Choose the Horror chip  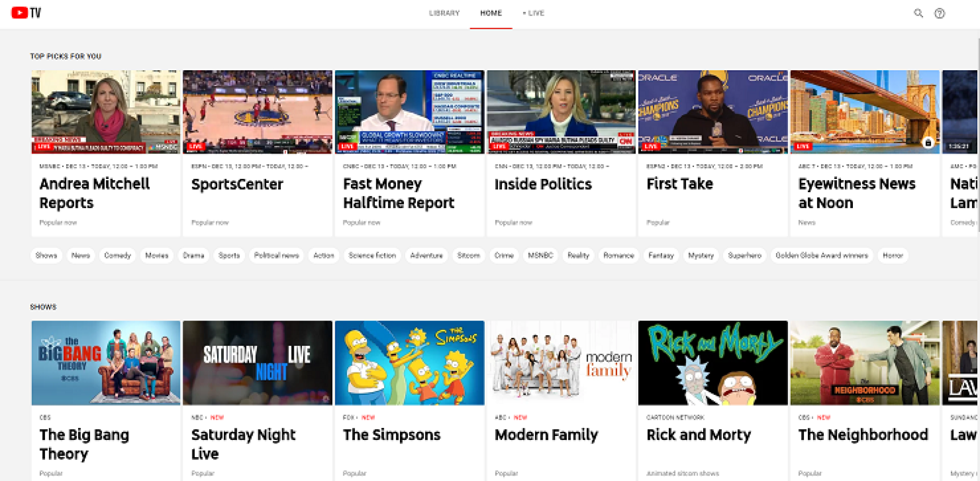click(893, 255)
